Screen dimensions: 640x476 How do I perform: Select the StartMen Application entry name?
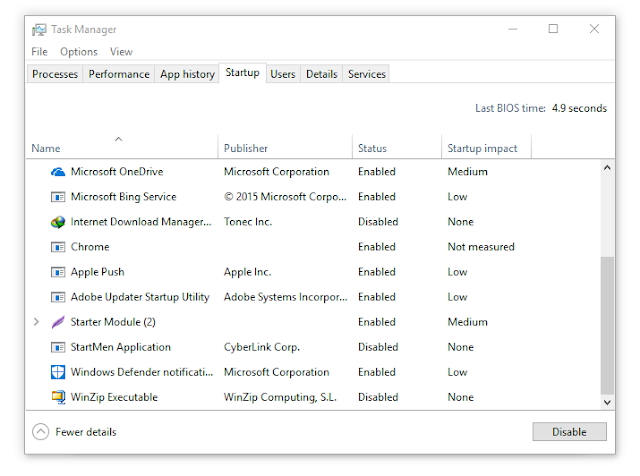[x=121, y=347]
